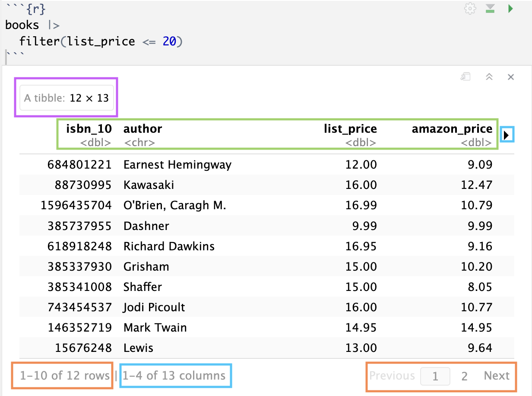Select the Earnest Hemingway row
This screenshot has height=396, width=532.
click(177, 165)
